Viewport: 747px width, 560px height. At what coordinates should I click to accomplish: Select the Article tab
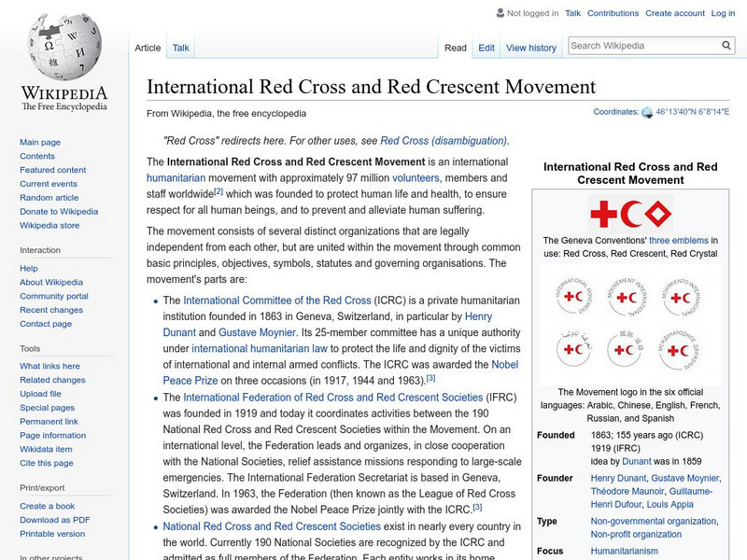tap(148, 48)
